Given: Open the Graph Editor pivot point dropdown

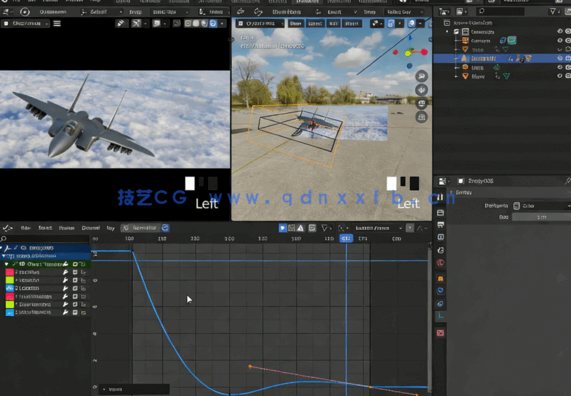Looking at the screenshot, I should click(x=343, y=228).
